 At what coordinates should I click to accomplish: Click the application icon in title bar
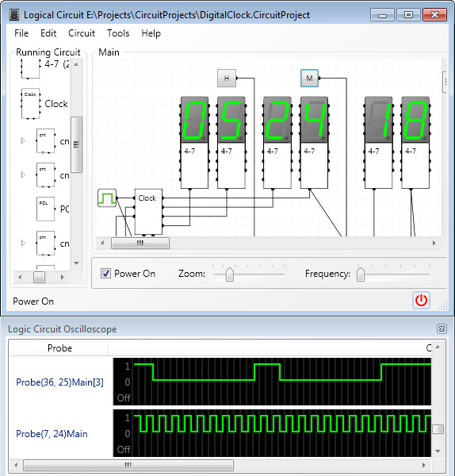coord(14,14)
